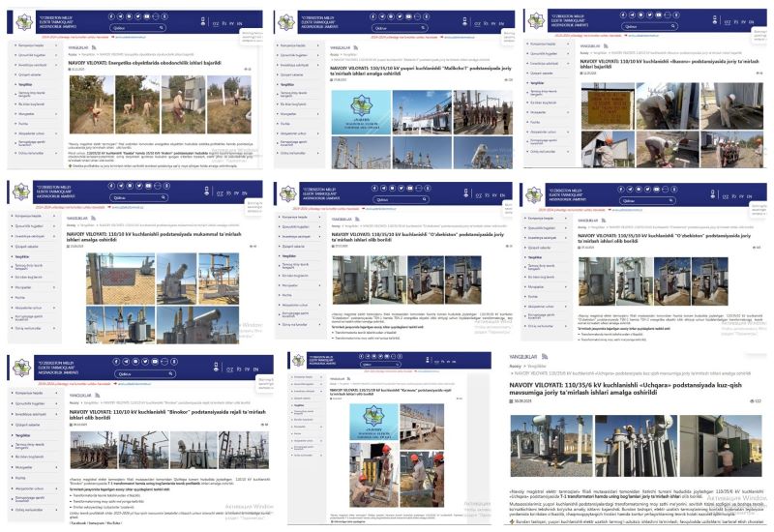Open the middle transformer photo in the Uchqara article
This screenshot has height=532, width=774.
pos(637,445)
